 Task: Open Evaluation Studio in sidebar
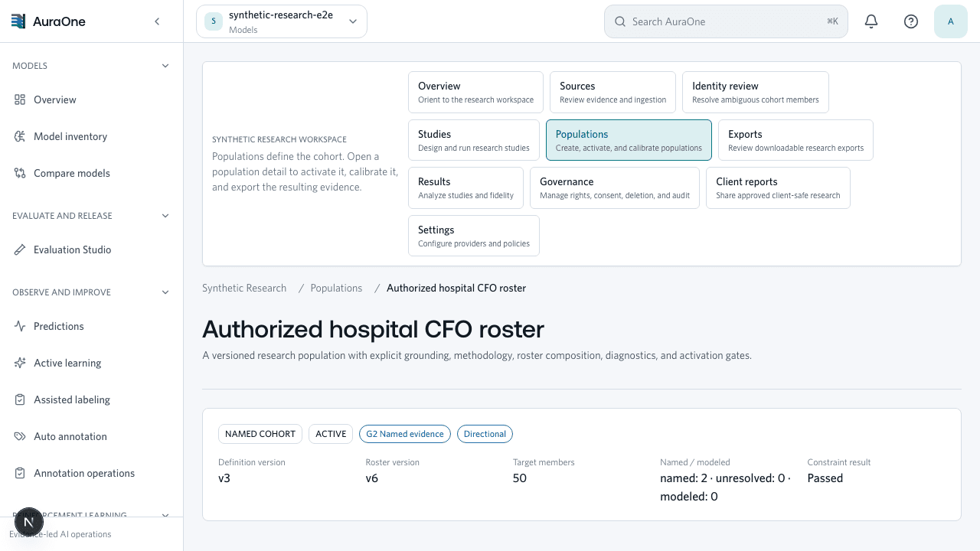(91, 249)
